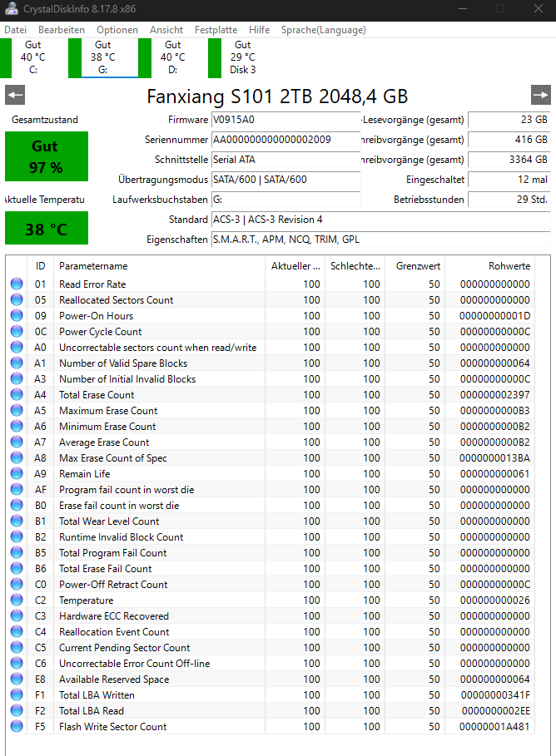The width and height of the screenshot is (556, 756).
Task: Open the Bearbeiten menu
Action: click(62, 30)
